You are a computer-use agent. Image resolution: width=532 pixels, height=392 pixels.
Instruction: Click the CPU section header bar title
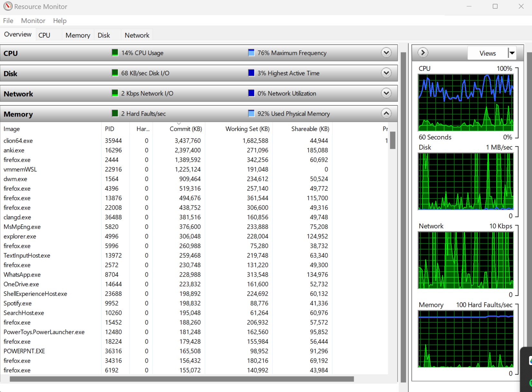click(x=11, y=53)
